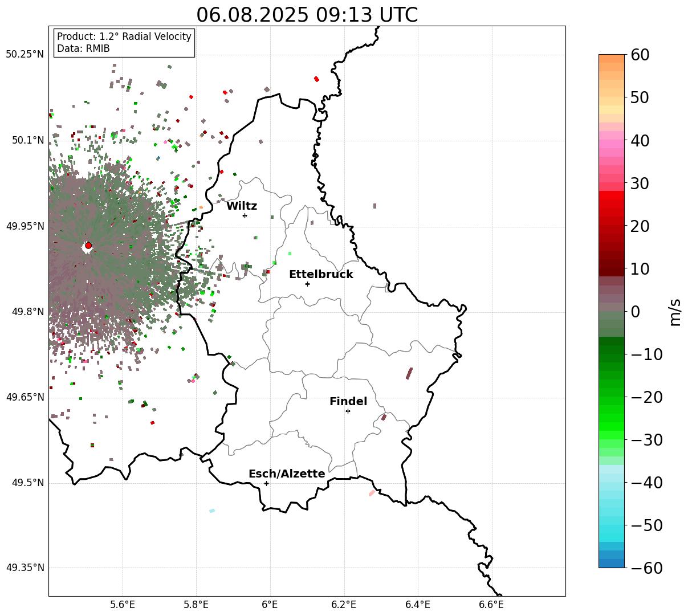Click the Findel town label
This screenshot has width=688, height=616.
pos(348,402)
